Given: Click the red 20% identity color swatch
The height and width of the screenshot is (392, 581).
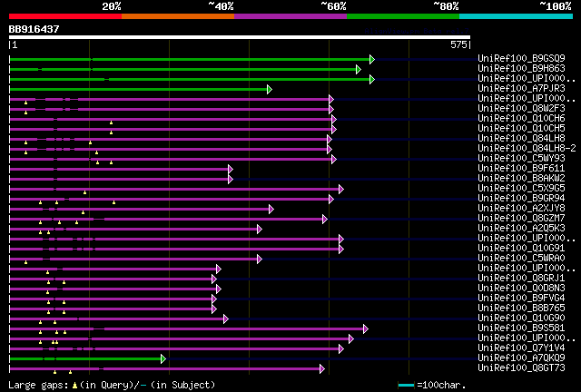Looking at the screenshot, I should (x=65, y=16).
